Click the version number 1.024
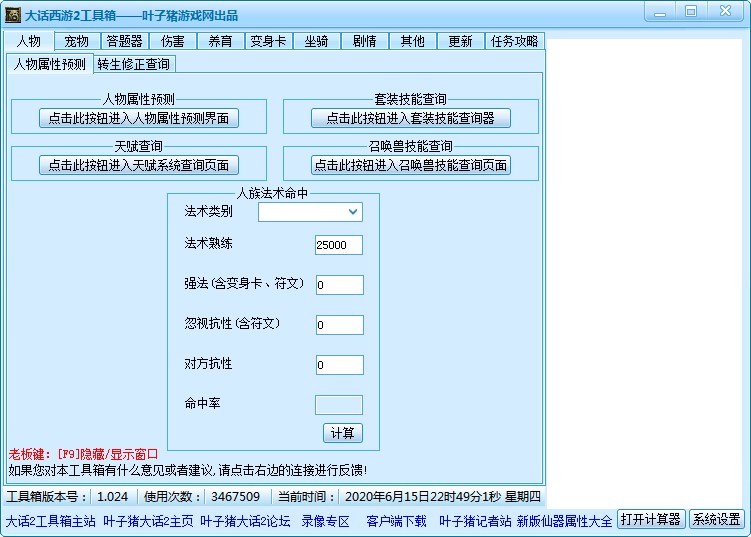Screen dimensions: 751x537 113,497
